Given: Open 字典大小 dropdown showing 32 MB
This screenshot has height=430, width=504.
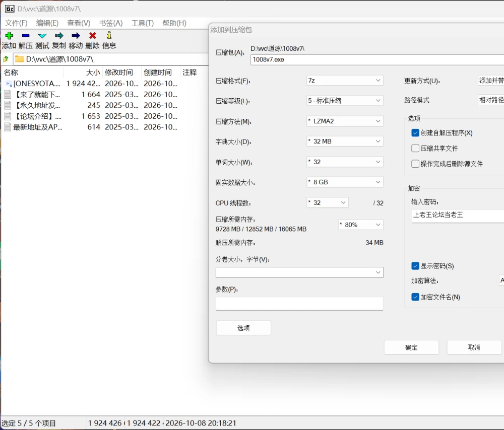Looking at the screenshot, I should (345, 141).
